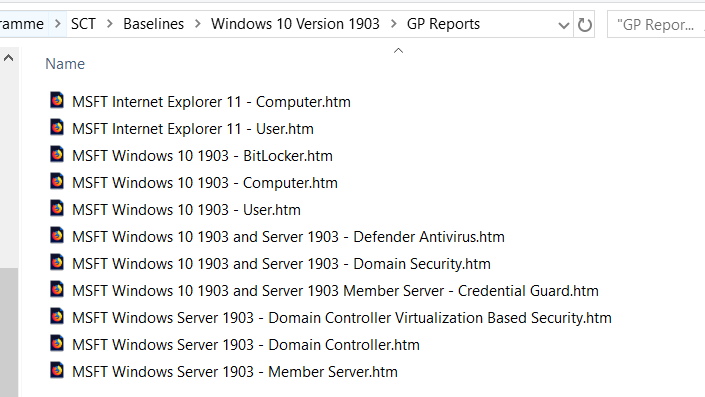This screenshot has height=397, width=705.
Task: Click icon of the Defender Antivirus.htm file
Action: pos(57,235)
